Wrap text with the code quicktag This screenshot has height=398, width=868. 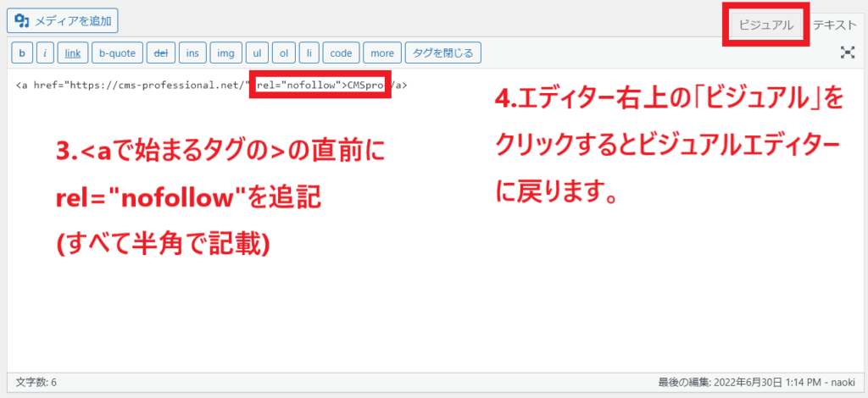tap(341, 53)
